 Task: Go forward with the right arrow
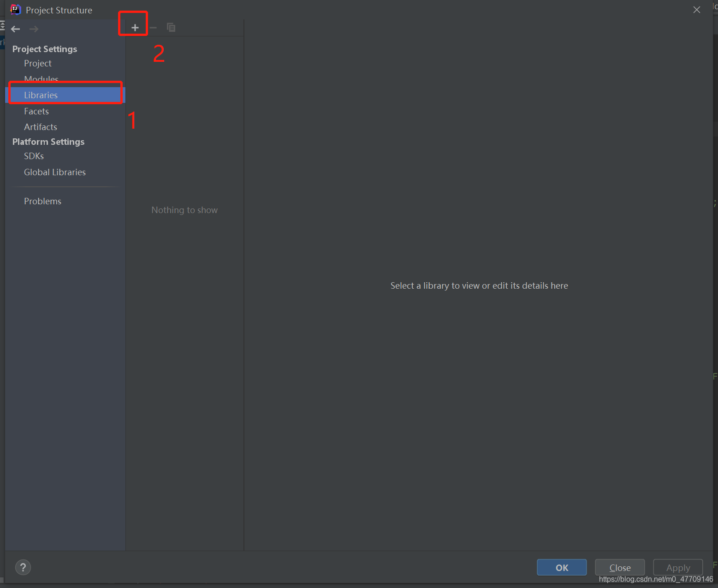click(34, 29)
